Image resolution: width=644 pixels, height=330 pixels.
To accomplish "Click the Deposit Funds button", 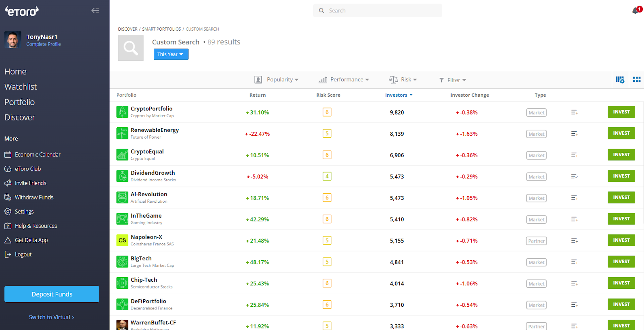I will [x=52, y=294].
